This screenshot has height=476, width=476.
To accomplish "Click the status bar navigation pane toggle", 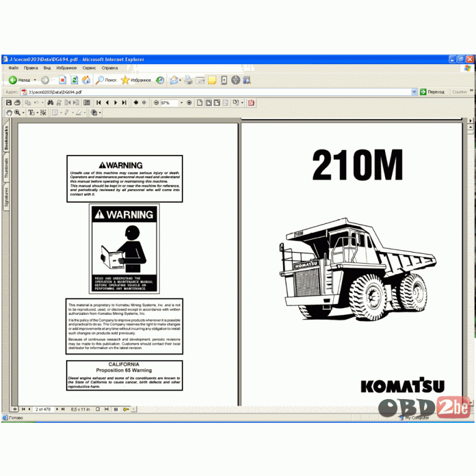I will click(x=15, y=409).
